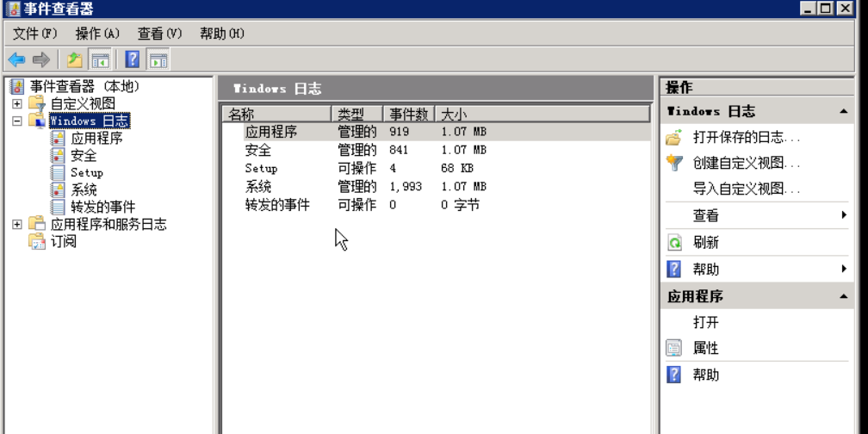Sort by the 类型 column header
The height and width of the screenshot is (434, 868).
click(x=357, y=114)
